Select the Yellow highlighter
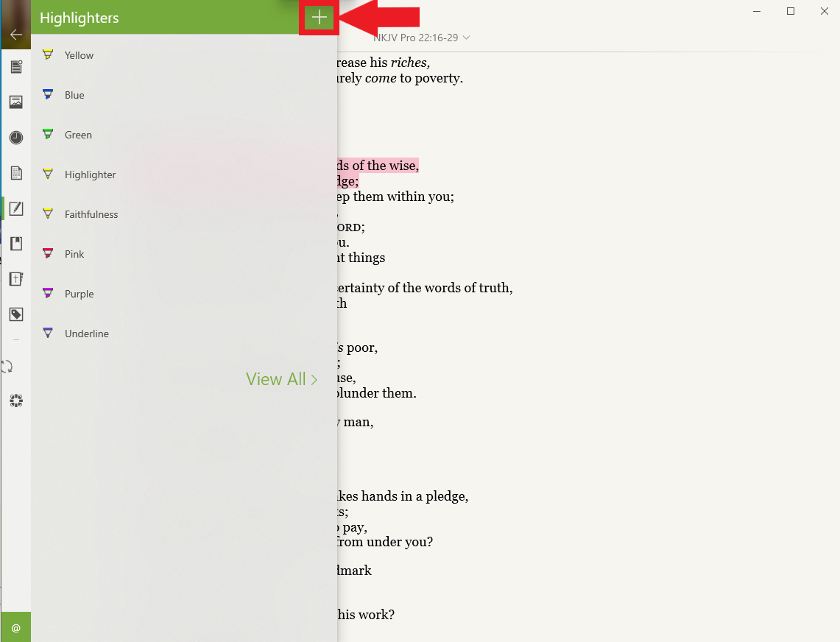Image resolution: width=840 pixels, height=642 pixels. [79, 55]
